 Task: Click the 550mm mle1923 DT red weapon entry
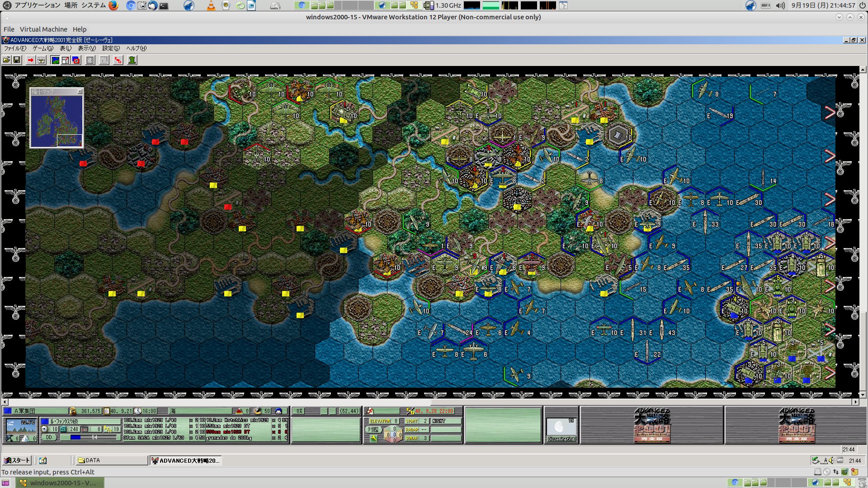[228, 432]
